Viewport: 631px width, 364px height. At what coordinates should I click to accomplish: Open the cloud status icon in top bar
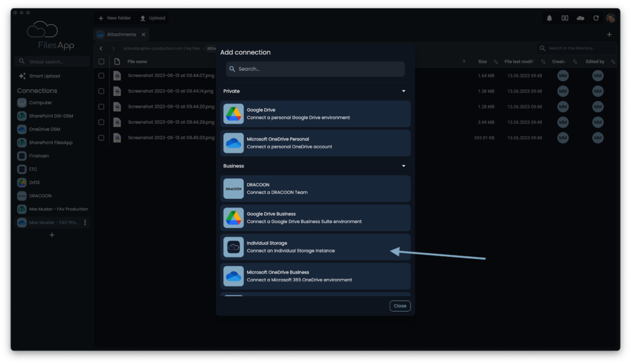580,18
